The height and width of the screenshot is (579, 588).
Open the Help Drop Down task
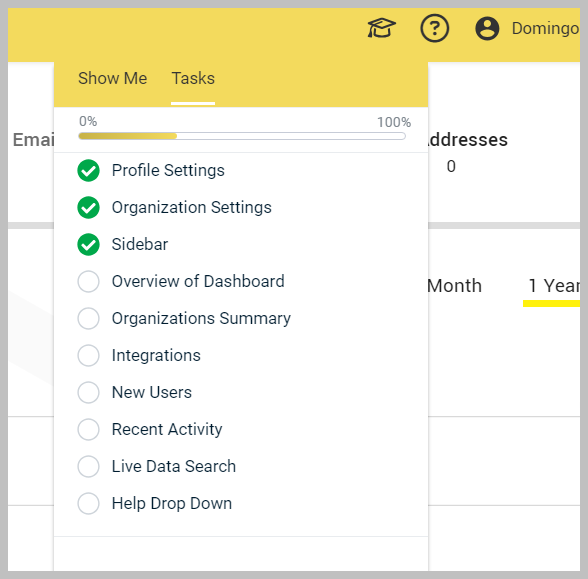tap(172, 503)
